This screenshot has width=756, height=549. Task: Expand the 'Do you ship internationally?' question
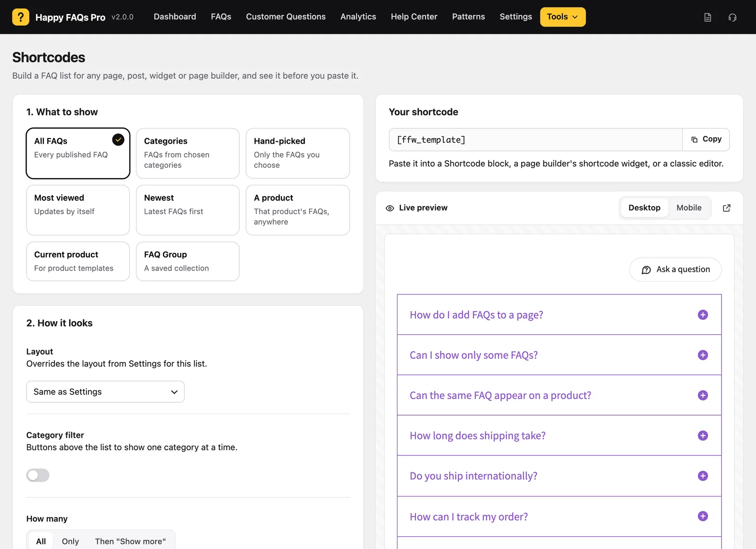(559, 476)
